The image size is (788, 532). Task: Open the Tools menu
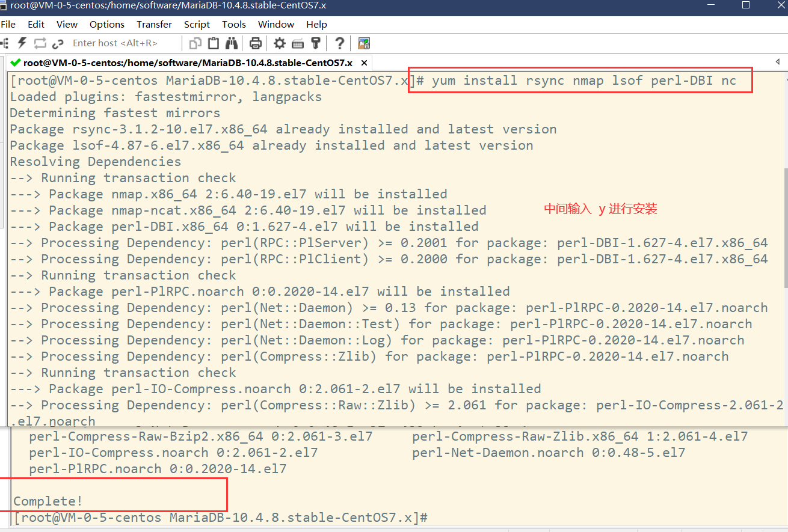coord(234,24)
